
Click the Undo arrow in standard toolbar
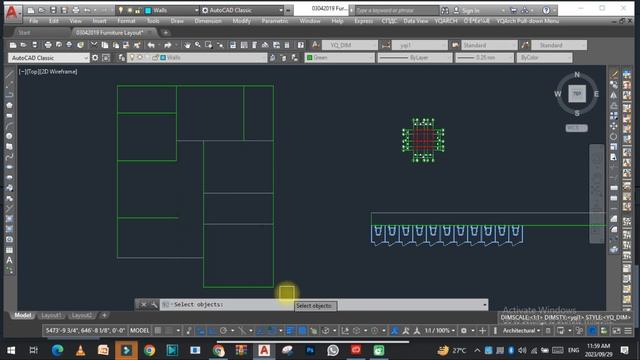(x=151, y=45)
